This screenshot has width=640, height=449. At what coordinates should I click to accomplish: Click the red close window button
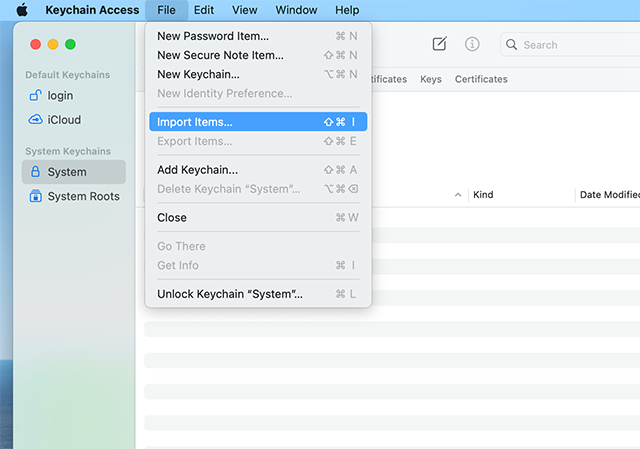(x=36, y=44)
